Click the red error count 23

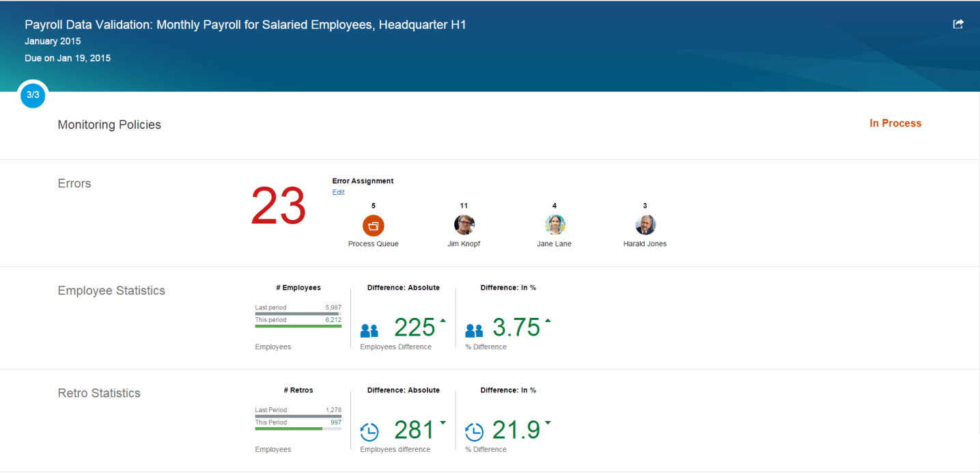click(x=278, y=205)
